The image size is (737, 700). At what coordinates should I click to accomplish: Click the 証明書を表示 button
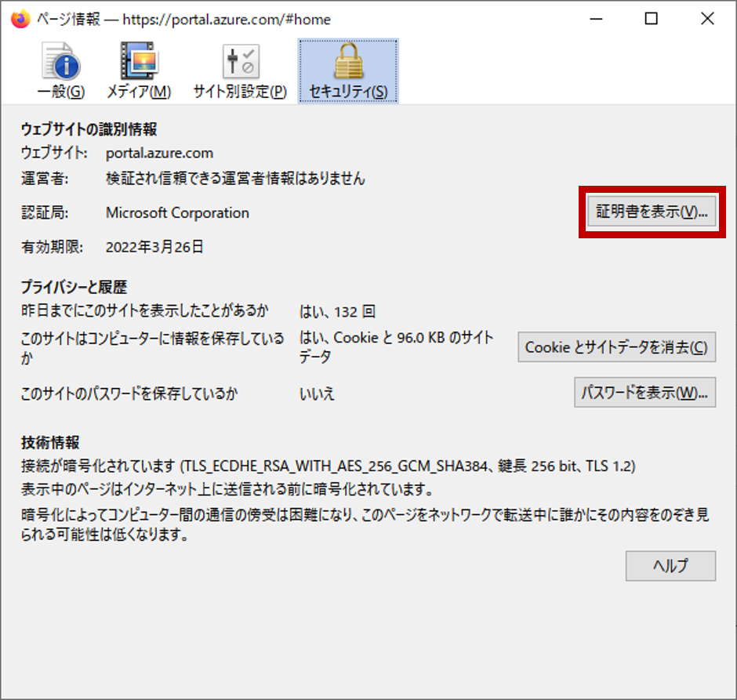[x=653, y=212]
